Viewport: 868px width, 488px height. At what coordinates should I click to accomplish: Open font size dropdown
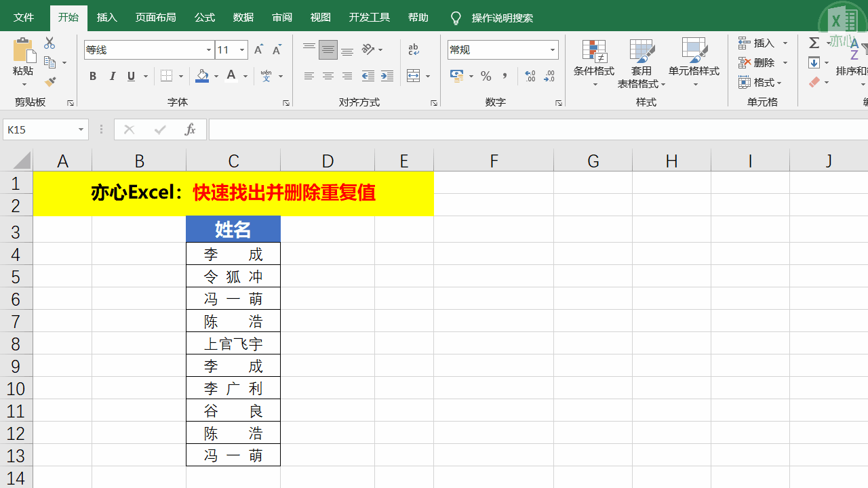coord(242,49)
